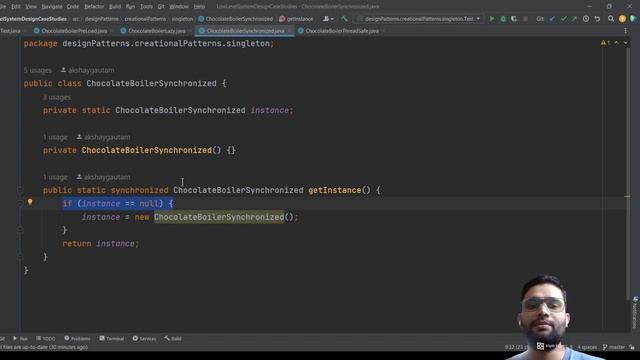Open run configuration dropdown for singleton.Test
Image resolution: width=640 pixels, height=360 pixels.
[419, 19]
